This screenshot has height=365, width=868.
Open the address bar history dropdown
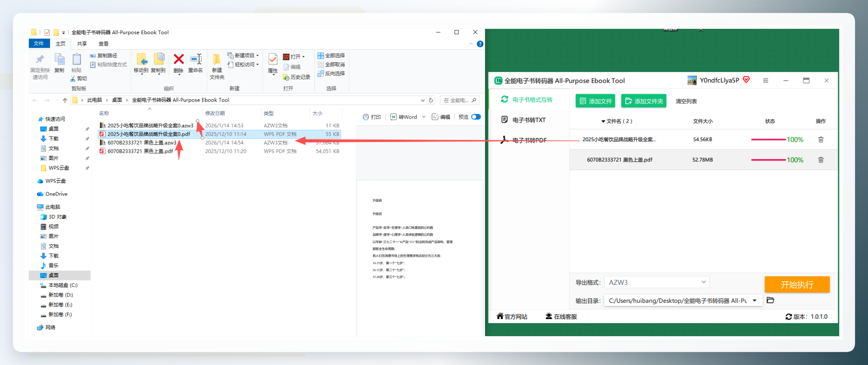click(422, 100)
